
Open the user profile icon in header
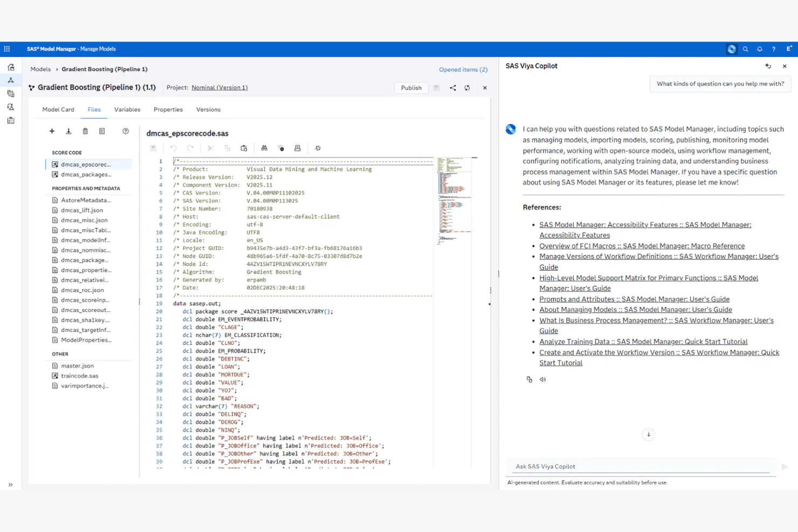click(x=789, y=49)
